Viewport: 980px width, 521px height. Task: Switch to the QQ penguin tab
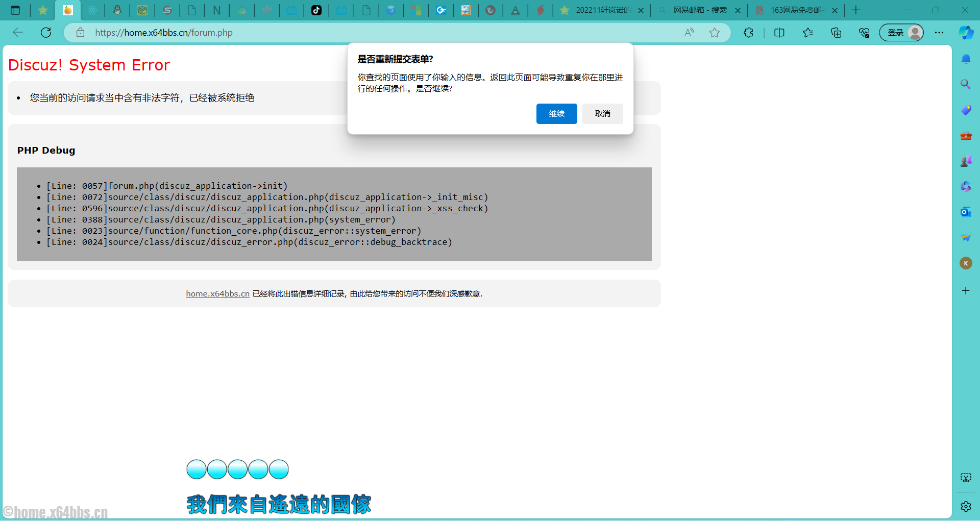117,10
